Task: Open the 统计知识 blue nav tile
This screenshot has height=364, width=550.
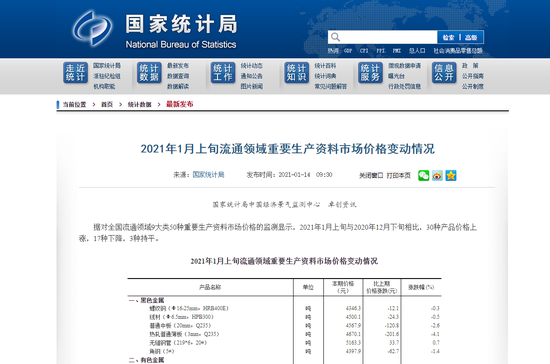Action: coord(296,73)
